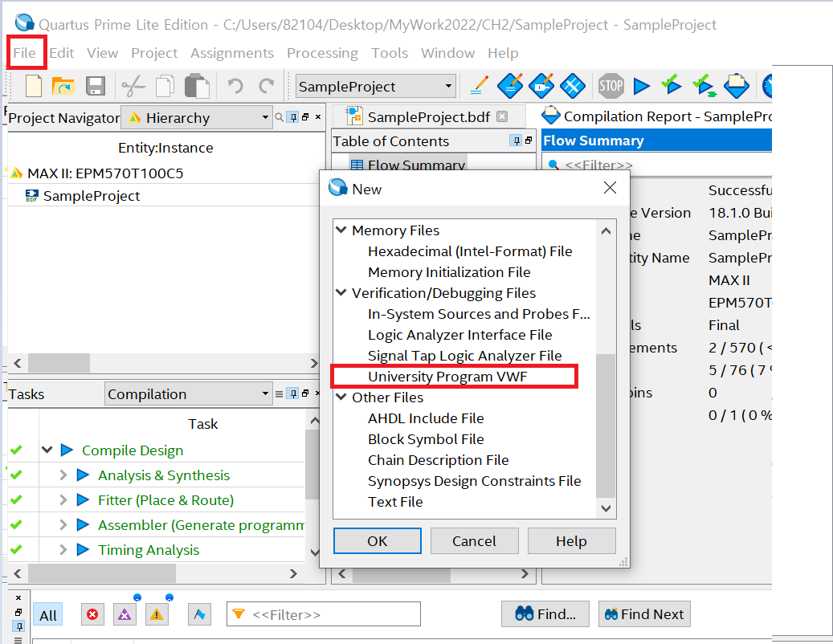Switch to the SampleProject.bdf tab
Screen dimensions: 833x644
(428, 117)
